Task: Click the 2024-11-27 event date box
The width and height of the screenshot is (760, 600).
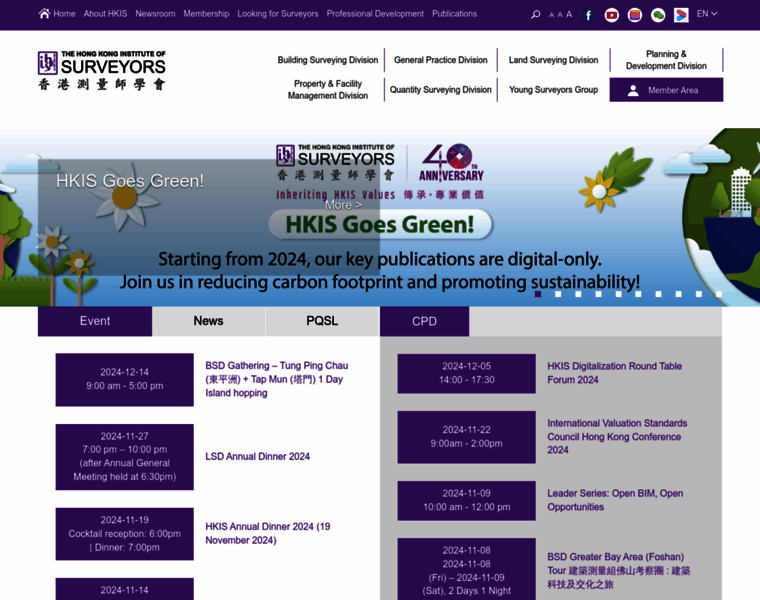Action: [x=125, y=457]
